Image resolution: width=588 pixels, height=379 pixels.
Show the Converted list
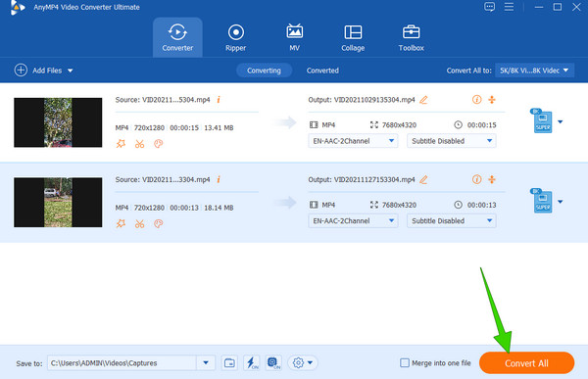click(x=322, y=71)
